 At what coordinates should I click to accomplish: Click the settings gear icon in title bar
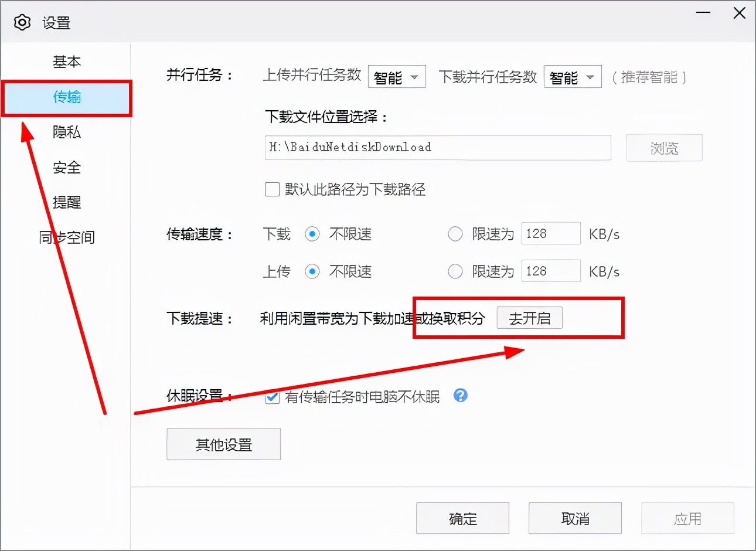(22, 22)
